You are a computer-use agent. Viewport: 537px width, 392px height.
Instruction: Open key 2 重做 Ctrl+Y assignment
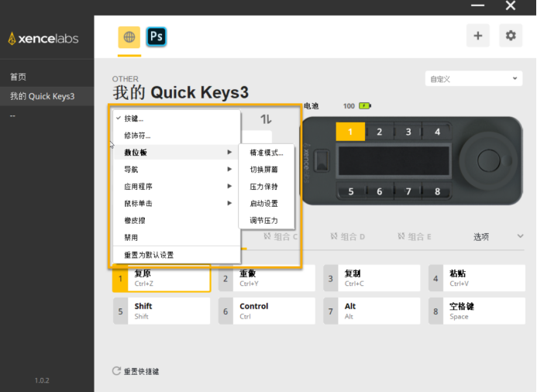pos(267,278)
